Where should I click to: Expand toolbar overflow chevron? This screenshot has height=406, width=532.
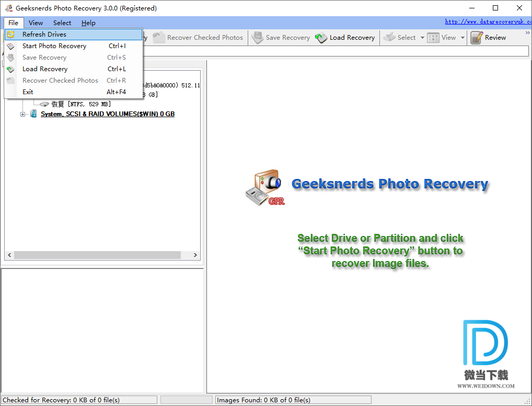[x=528, y=32]
